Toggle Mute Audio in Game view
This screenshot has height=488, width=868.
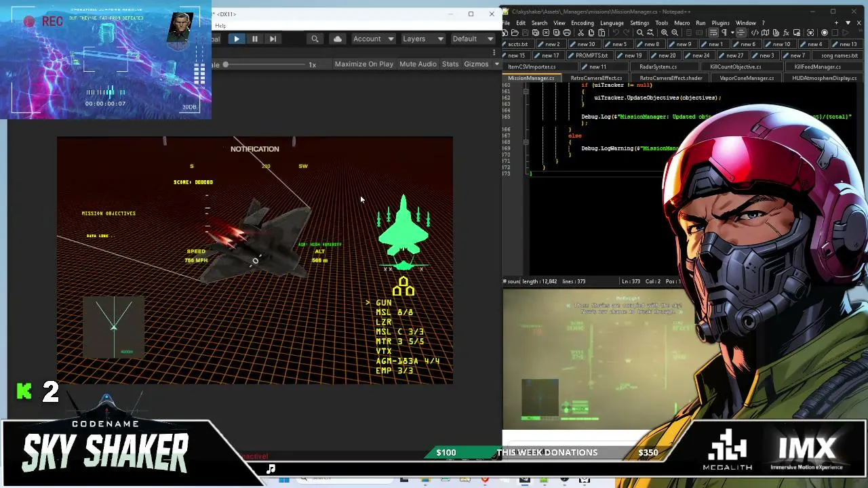click(418, 64)
